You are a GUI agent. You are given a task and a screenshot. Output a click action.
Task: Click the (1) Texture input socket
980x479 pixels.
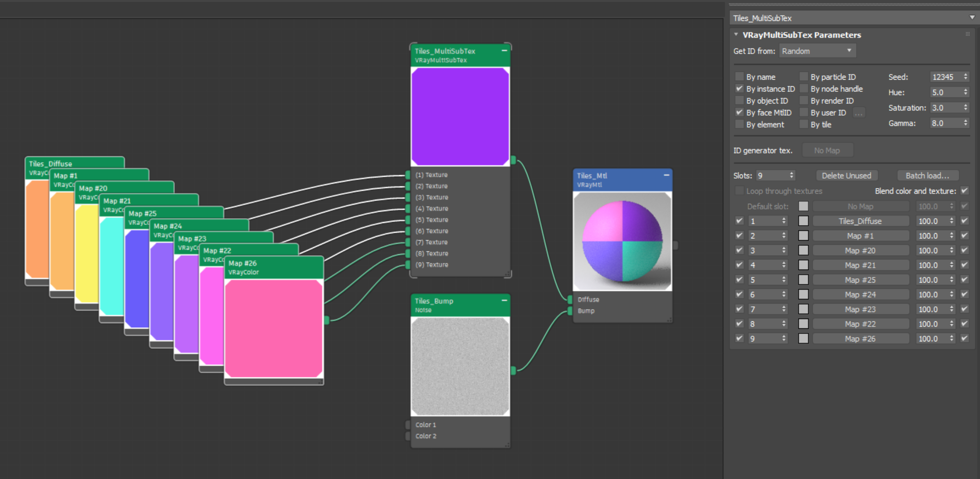pos(408,175)
